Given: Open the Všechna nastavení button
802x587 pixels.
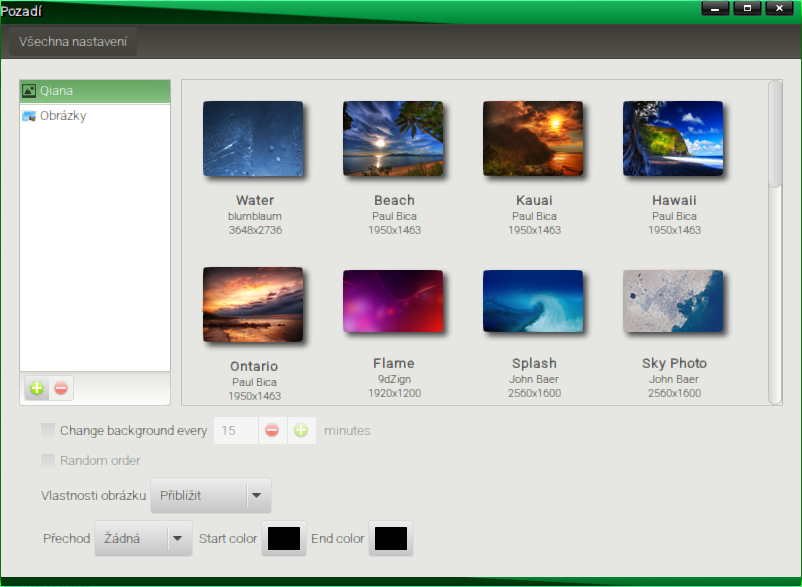Looking at the screenshot, I should (x=73, y=41).
